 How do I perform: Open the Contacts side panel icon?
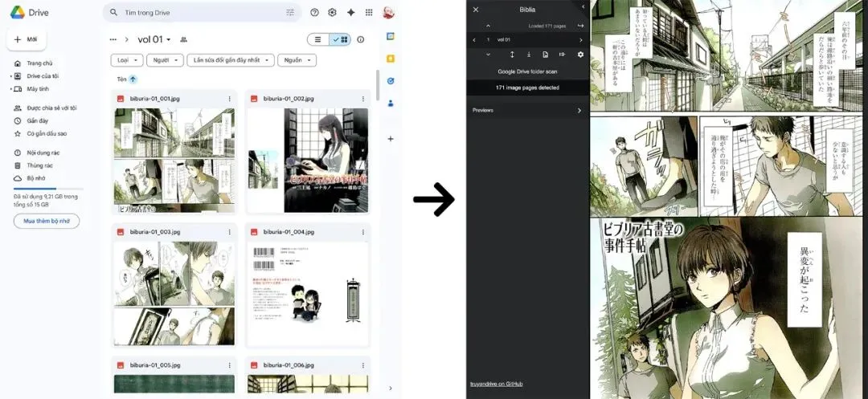coord(391,103)
